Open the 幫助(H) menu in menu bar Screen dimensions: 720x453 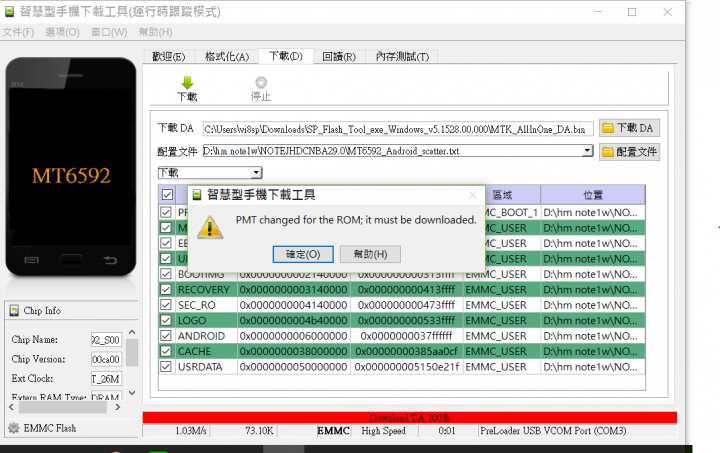click(x=156, y=32)
